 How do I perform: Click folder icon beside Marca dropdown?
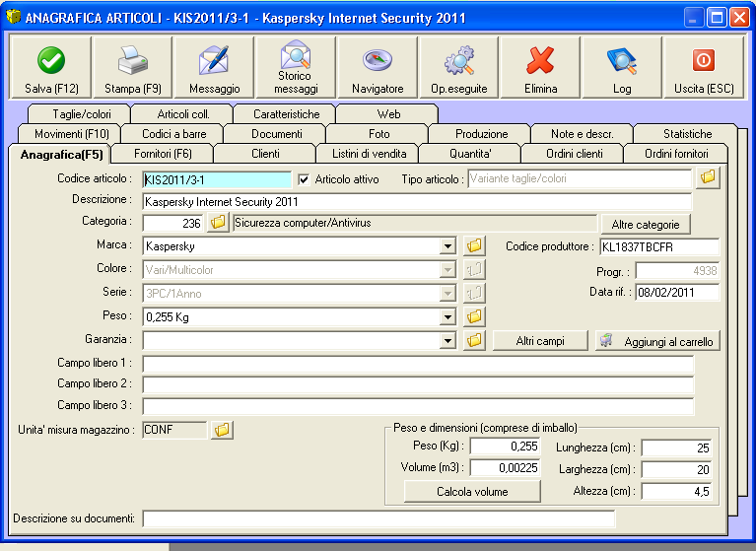point(474,245)
